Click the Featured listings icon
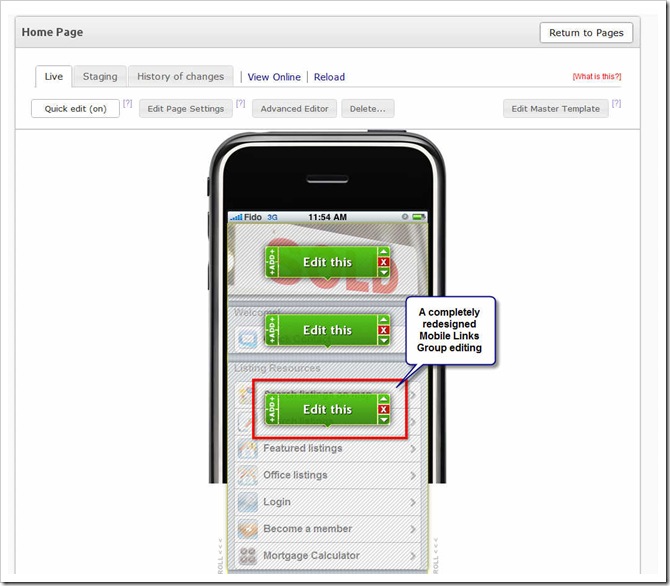 246,449
